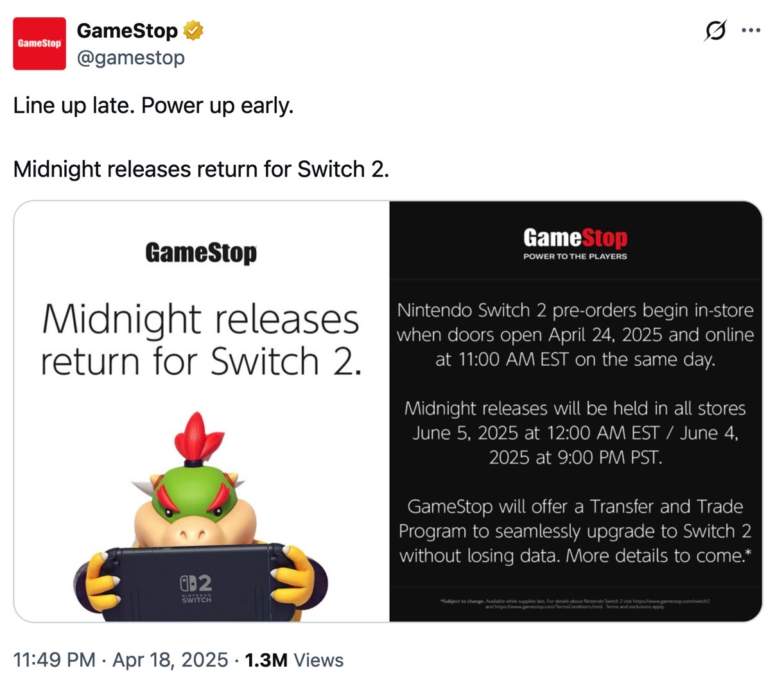
Task: Visit the @gamestop handle
Action: (x=131, y=58)
